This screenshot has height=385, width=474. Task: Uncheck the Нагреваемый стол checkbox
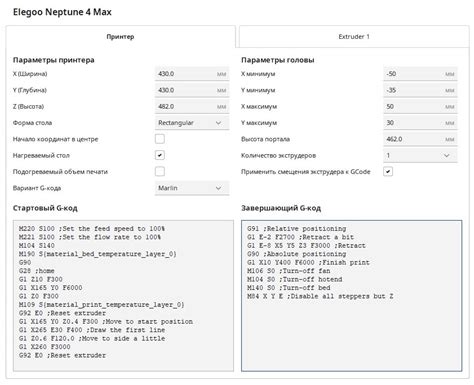point(160,155)
